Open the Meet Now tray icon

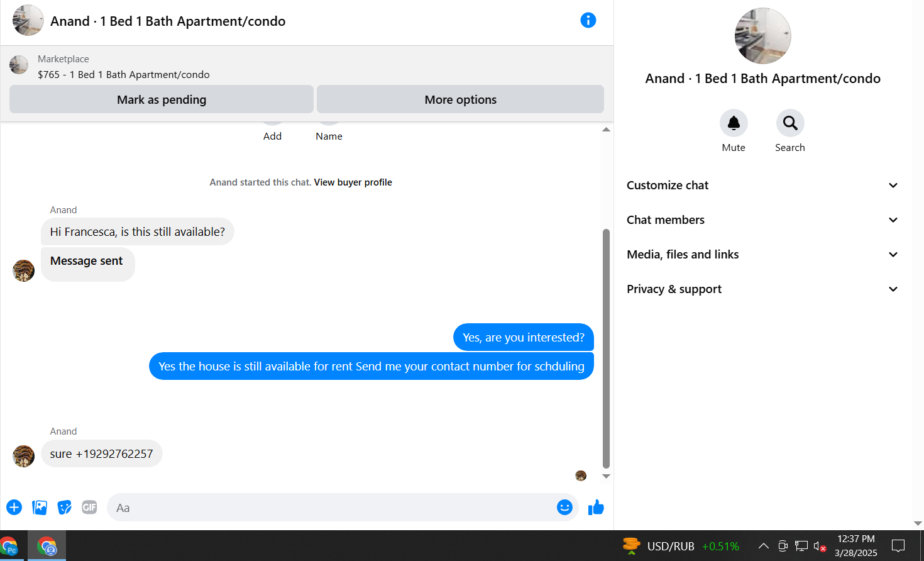(x=783, y=546)
